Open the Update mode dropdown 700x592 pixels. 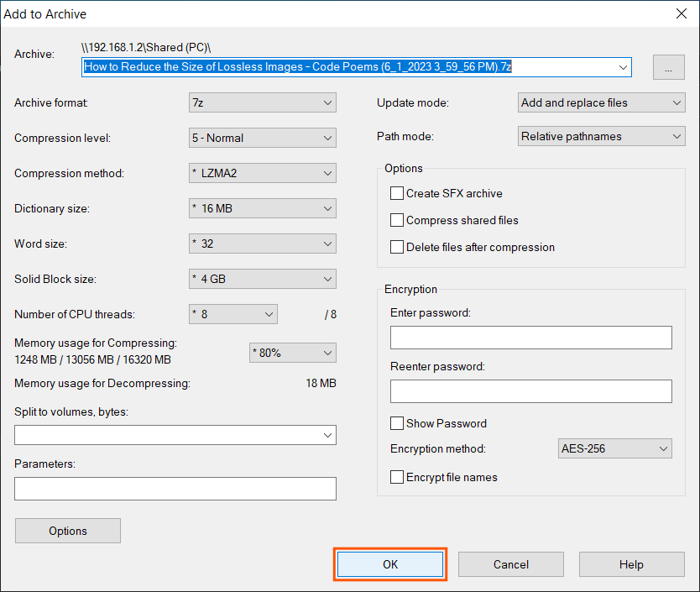click(601, 102)
